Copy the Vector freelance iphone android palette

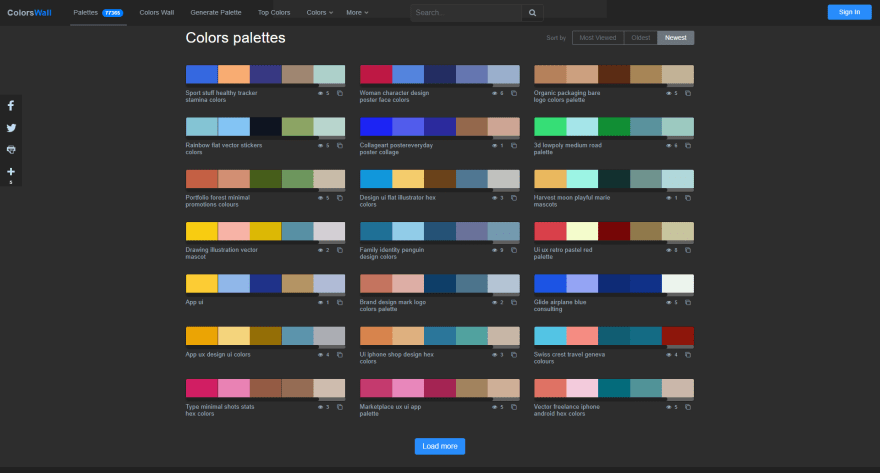[688, 407]
